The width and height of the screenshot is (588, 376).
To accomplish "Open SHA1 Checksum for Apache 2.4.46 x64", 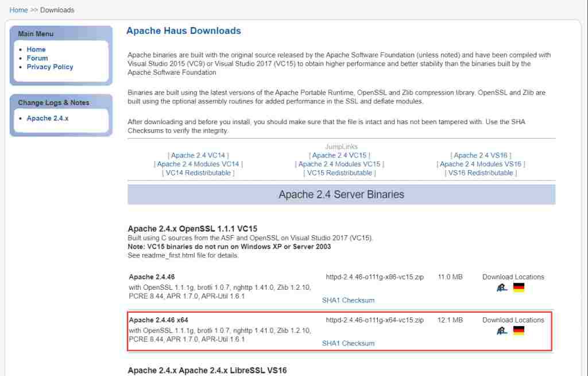I will click(x=348, y=343).
